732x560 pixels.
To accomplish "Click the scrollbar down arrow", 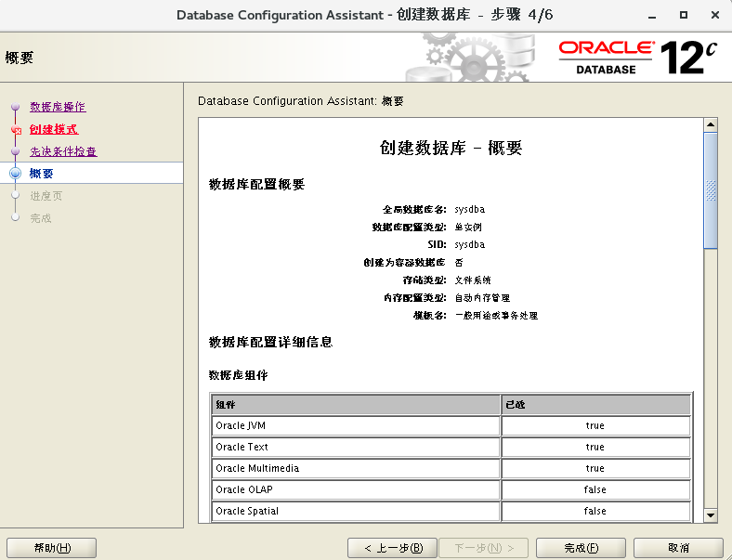I will pos(711,515).
